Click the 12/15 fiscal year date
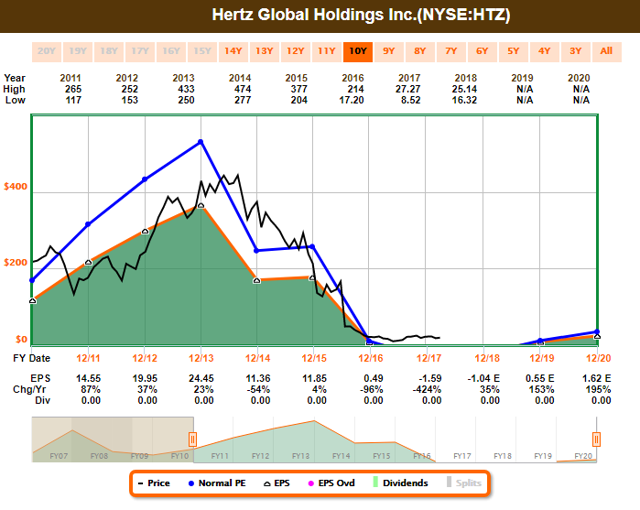 (314, 358)
